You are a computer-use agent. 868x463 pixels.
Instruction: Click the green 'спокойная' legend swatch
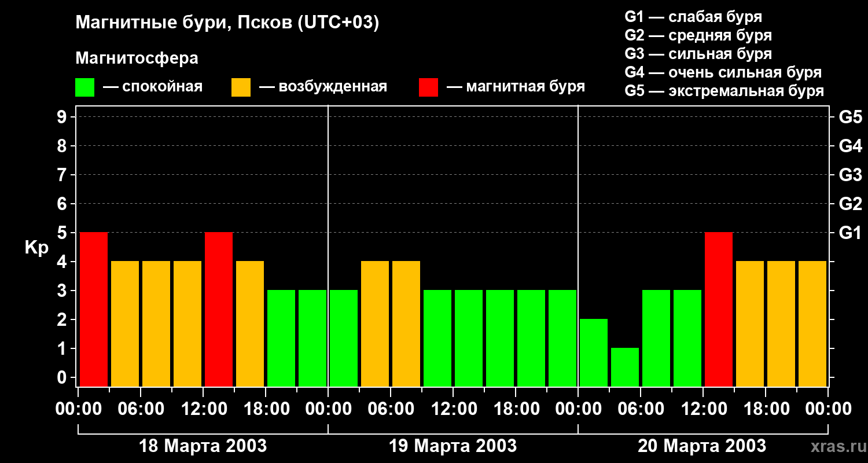tap(84, 87)
